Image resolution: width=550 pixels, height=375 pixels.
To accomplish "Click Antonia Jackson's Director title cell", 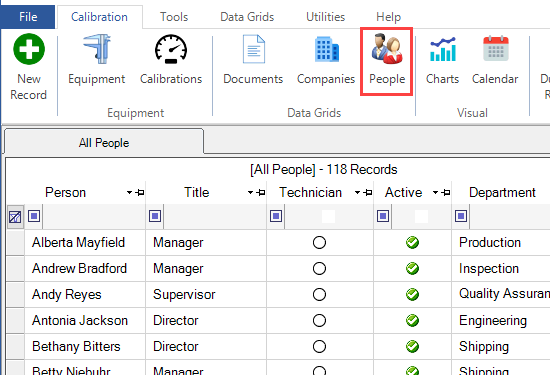I will (206, 320).
